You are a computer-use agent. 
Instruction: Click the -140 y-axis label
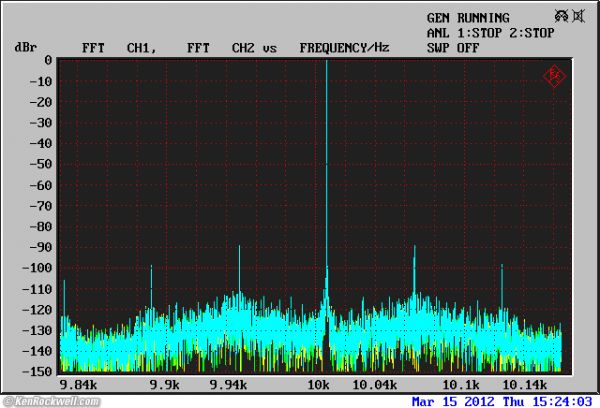(37, 351)
